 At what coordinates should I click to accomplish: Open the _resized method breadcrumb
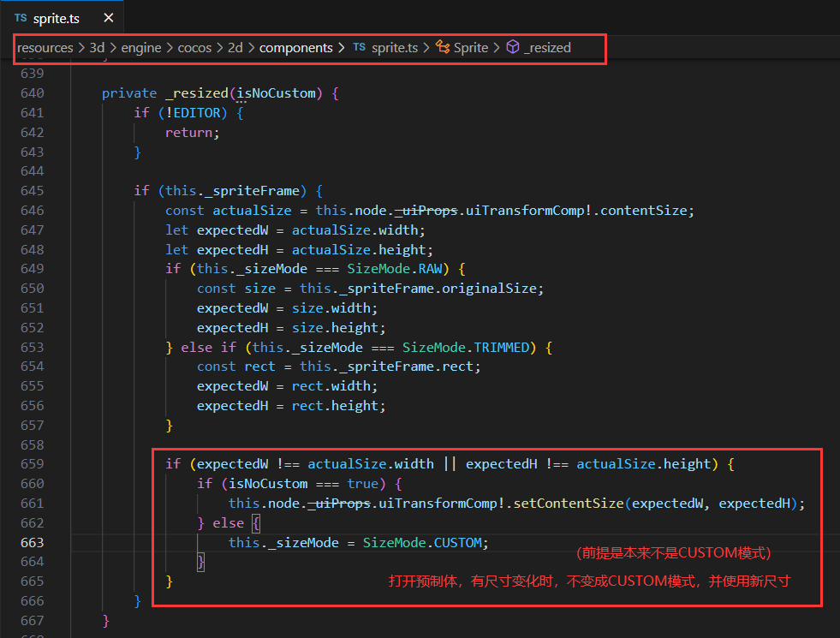[547, 48]
